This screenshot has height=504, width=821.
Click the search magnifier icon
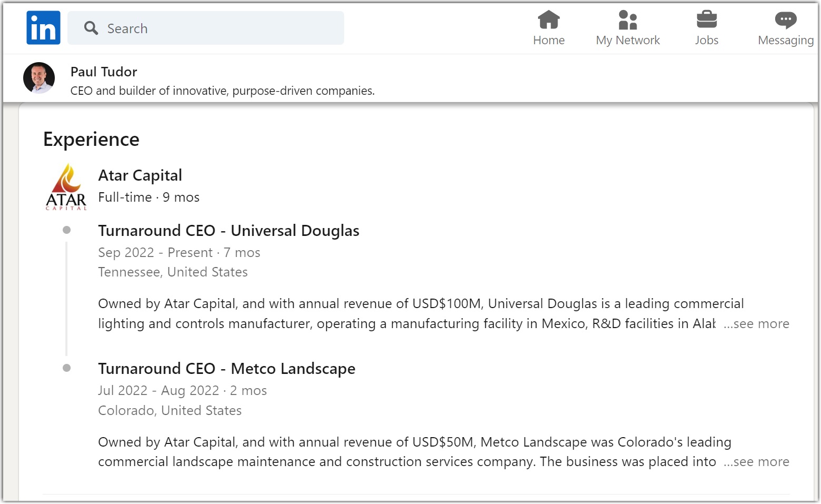[91, 28]
